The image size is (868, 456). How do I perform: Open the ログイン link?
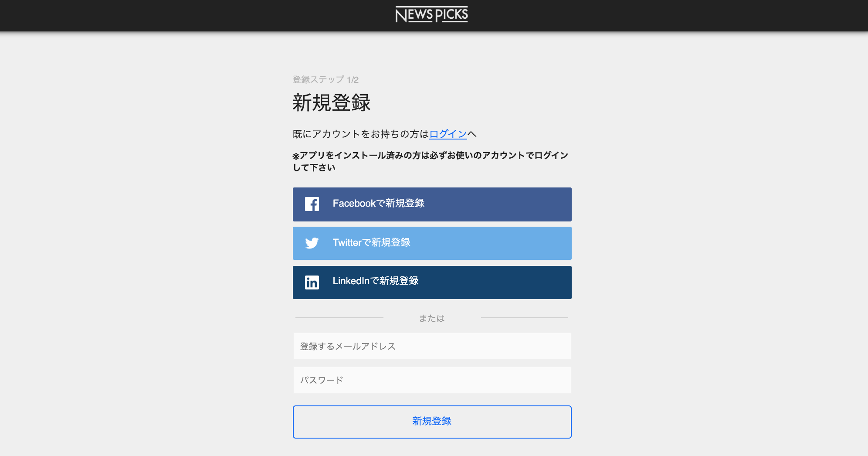tap(448, 134)
